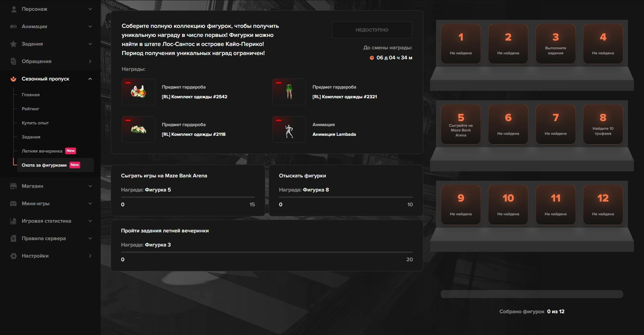This screenshot has width=644, height=335.
Task: Open the Летняя вечеринка submenu item
Action: [42, 151]
